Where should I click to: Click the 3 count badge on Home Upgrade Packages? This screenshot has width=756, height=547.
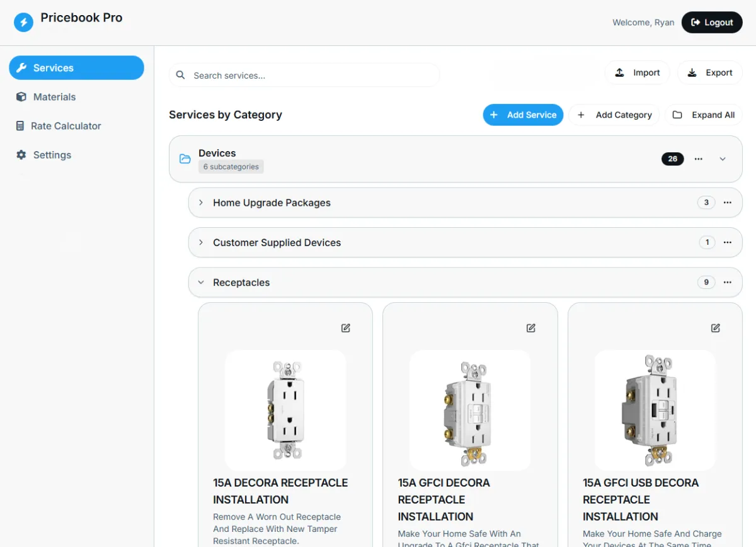click(706, 203)
